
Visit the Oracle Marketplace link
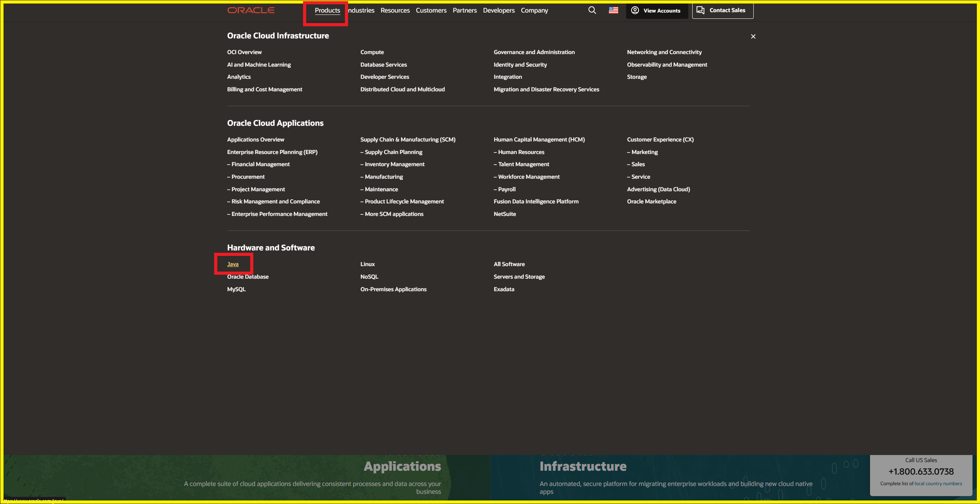point(652,201)
